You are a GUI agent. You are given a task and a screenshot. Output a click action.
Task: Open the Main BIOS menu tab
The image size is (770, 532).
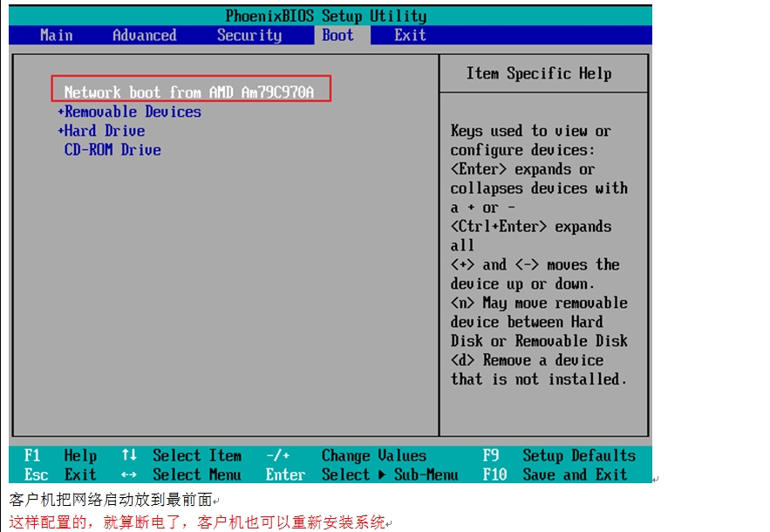pyautogui.click(x=57, y=36)
